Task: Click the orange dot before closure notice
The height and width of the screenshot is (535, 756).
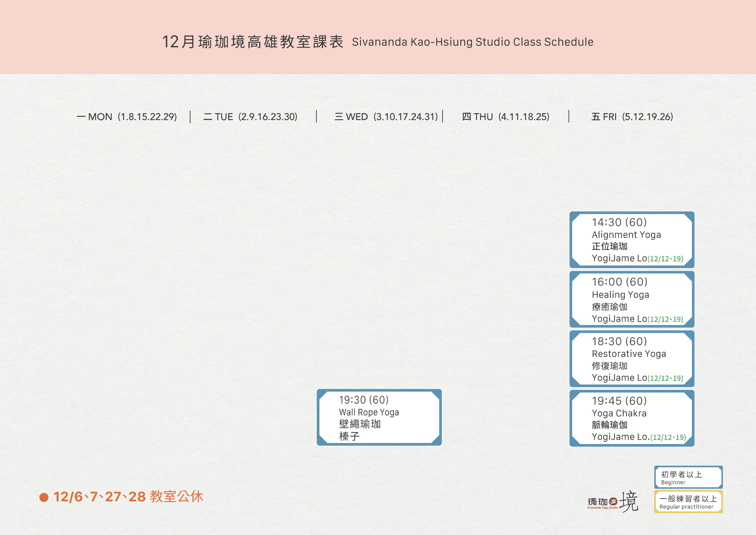Action: click(x=44, y=497)
